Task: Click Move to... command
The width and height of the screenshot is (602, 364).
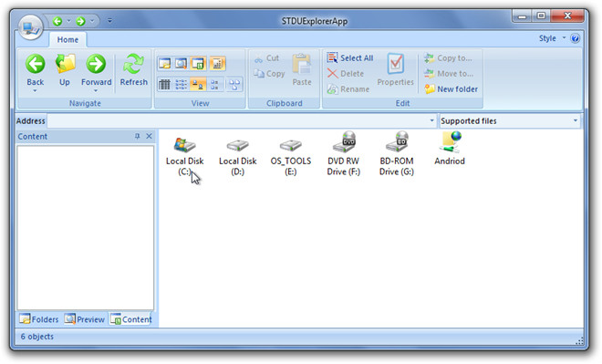Action: point(449,74)
